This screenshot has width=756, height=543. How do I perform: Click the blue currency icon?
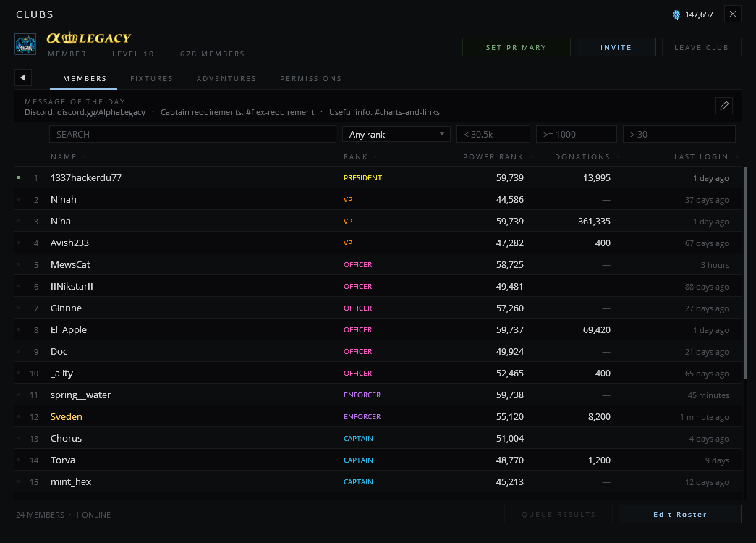[676, 15]
